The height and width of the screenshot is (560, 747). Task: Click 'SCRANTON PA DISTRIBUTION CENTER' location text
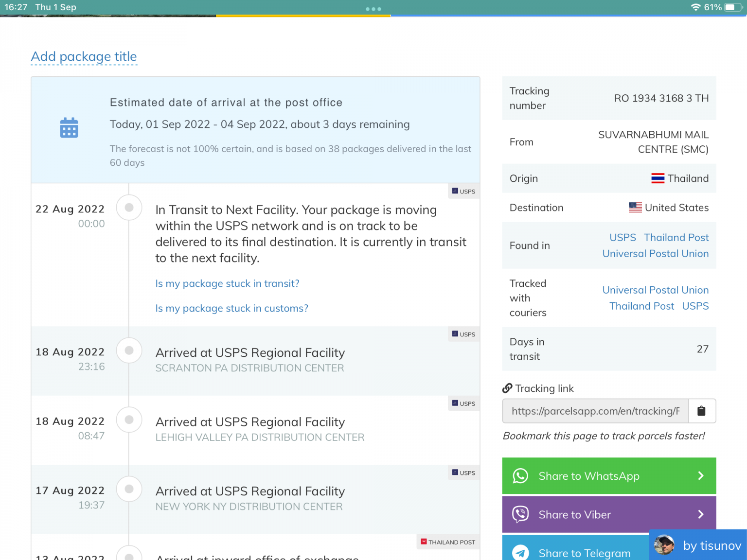249,368
